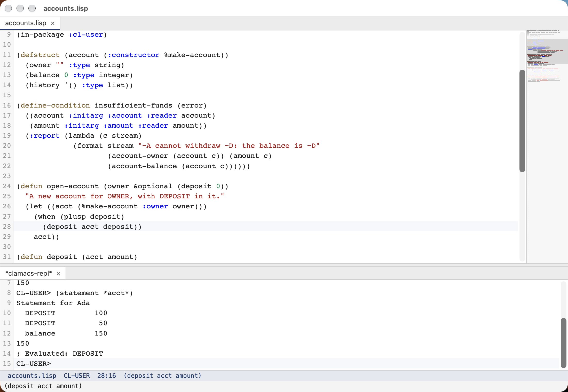The height and width of the screenshot is (392, 568).
Task: Click the :report keyword on line 19
Action: click(44, 136)
